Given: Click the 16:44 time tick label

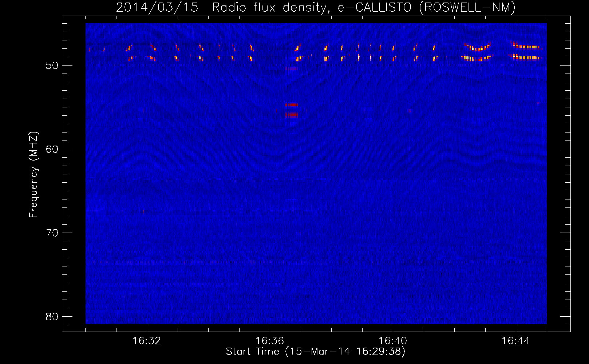Looking at the screenshot, I should 516,341.
